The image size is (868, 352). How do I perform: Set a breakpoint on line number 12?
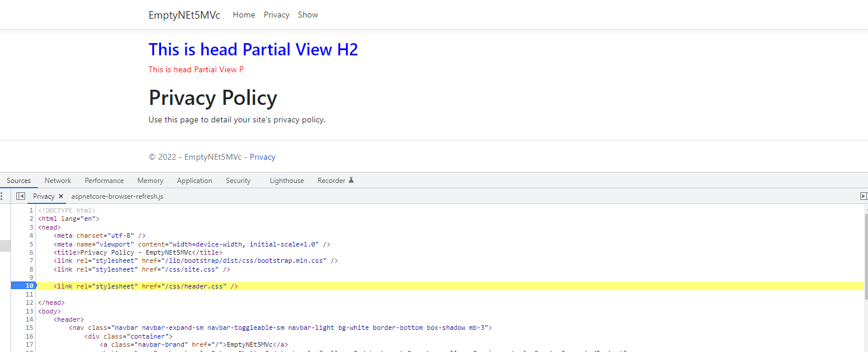pos(29,303)
